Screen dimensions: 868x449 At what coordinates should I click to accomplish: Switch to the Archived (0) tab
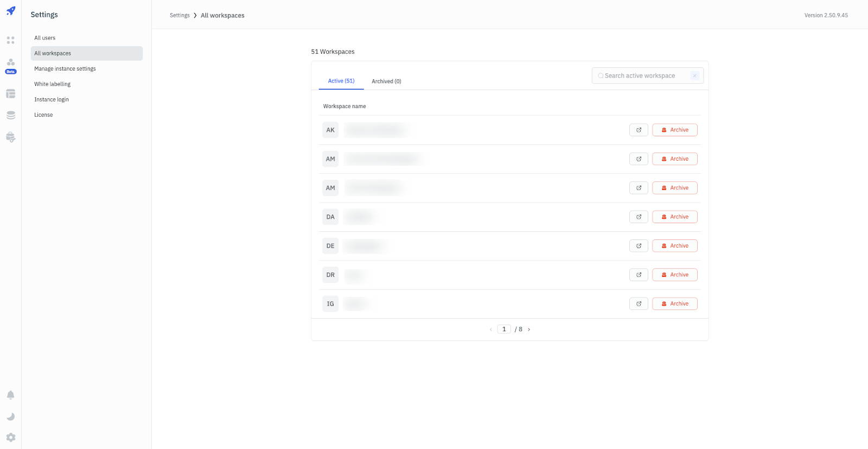(386, 81)
